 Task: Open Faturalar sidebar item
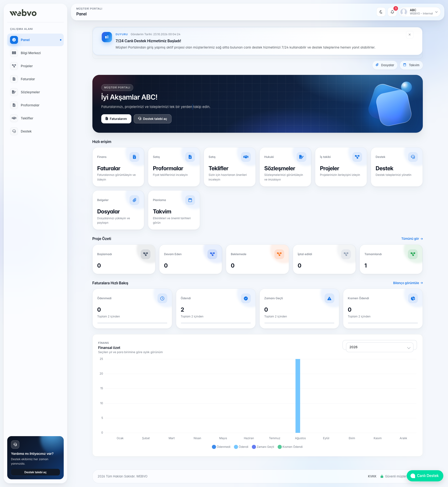coord(35,79)
